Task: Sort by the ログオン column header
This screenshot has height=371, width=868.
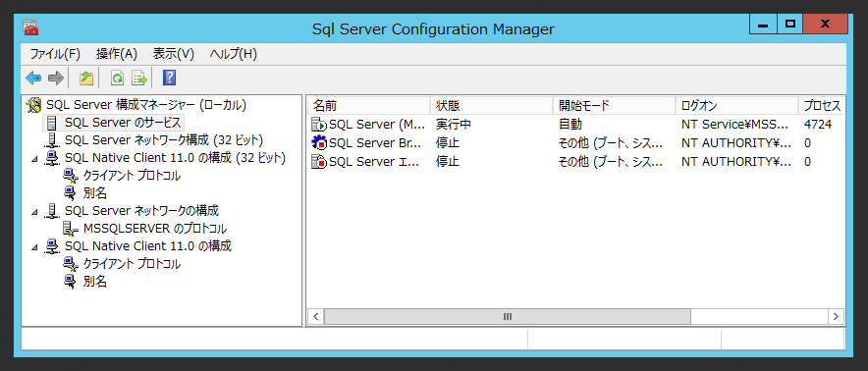Action: pyautogui.click(x=736, y=105)
